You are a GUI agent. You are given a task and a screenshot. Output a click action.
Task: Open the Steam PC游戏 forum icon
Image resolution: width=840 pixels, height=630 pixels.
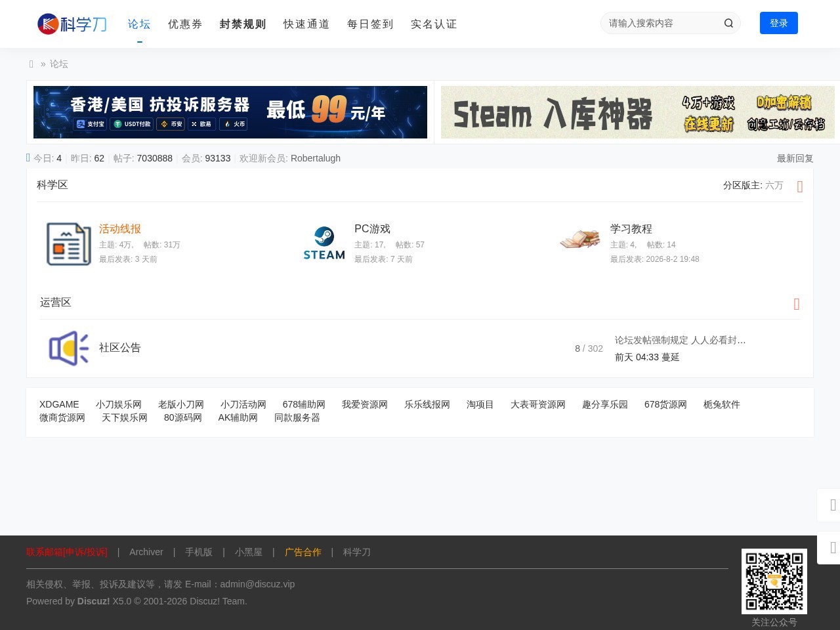[324, 243]
